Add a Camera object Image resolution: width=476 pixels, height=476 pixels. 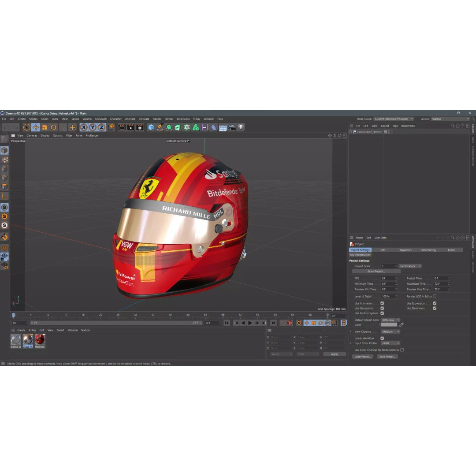pos(232,127)
